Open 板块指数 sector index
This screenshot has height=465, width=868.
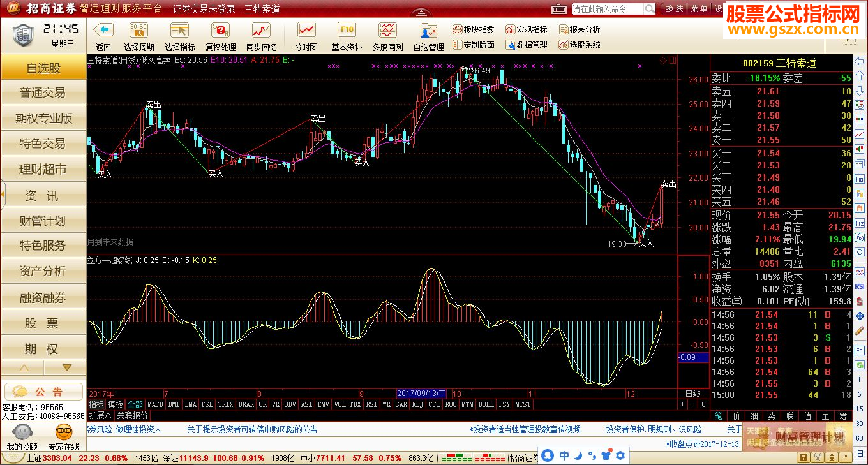[473, 29]
